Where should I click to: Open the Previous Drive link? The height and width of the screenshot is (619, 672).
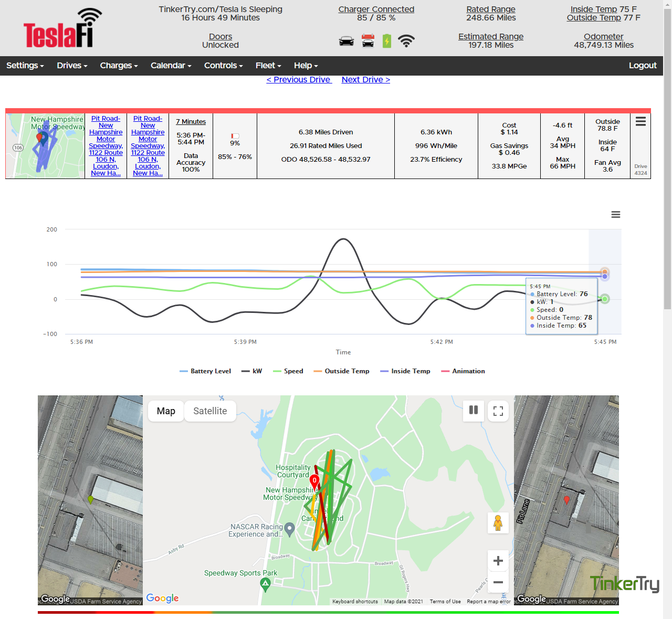click(x=299, y=80)
